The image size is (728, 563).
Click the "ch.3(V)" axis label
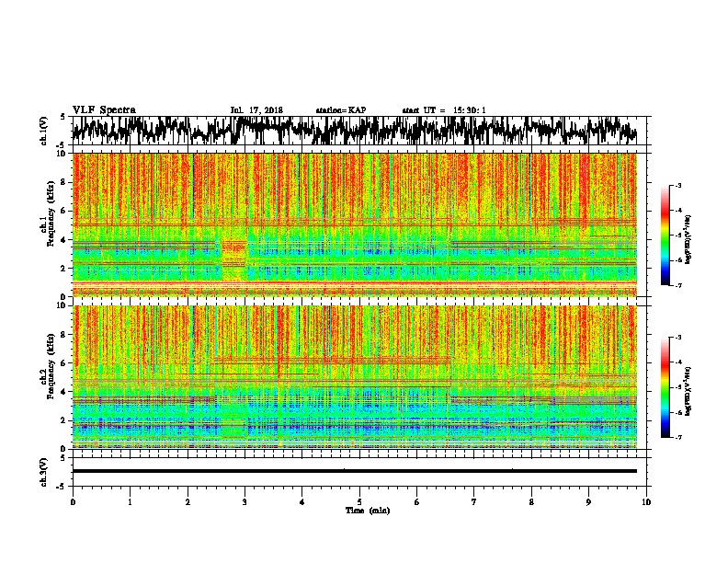(44, 472)
